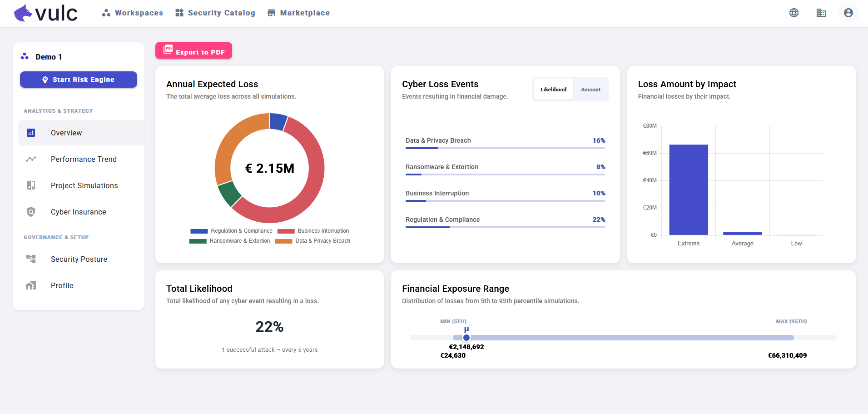Click the PDF icon on the export button
The width and height of the screenshot is (868, 414).
pyautogui.click(x=168, y=50)
